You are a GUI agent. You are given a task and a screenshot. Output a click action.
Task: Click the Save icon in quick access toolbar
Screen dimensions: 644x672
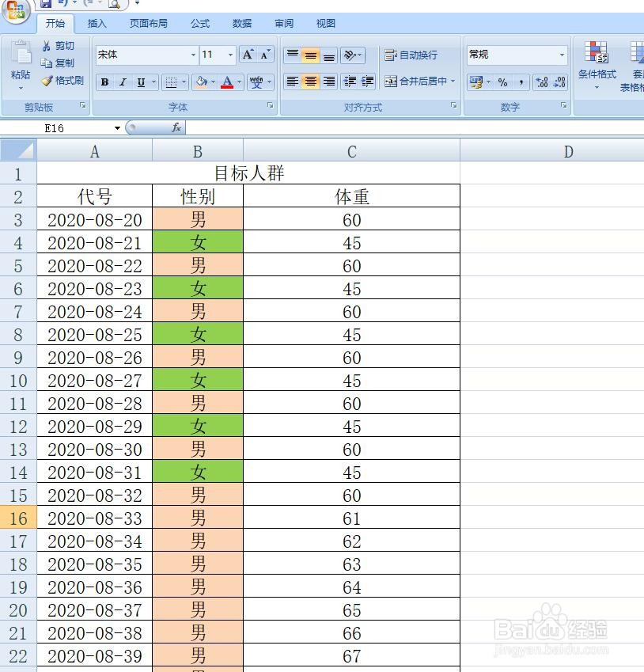point(46,3)
